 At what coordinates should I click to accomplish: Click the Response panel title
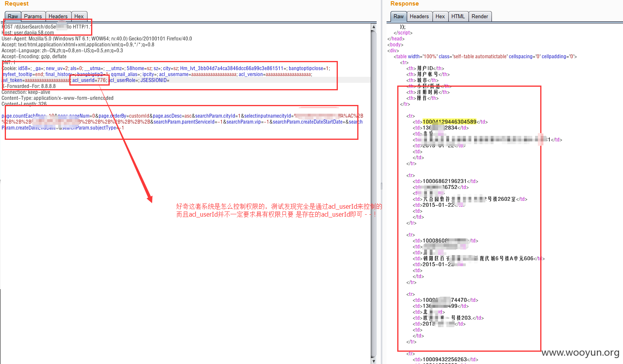404,4
